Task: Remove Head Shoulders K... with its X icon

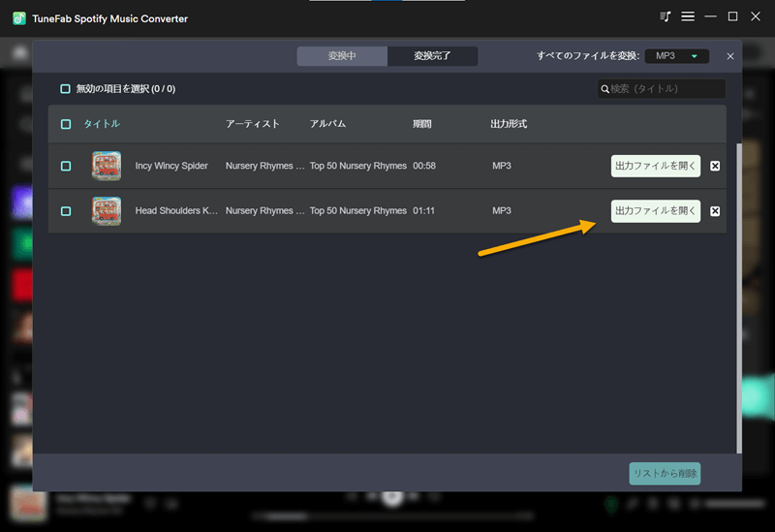Action: click(x=715, y=211)
